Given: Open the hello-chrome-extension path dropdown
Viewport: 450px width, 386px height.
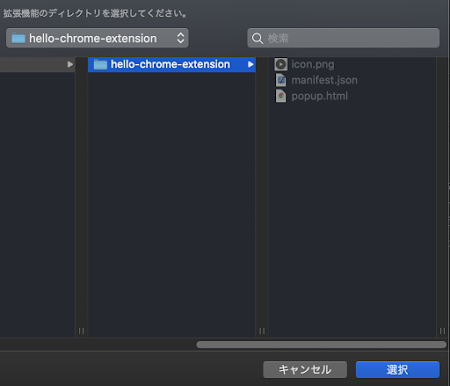Looking at the screenshot, I should pyautogui.click(x=97, y=38).
